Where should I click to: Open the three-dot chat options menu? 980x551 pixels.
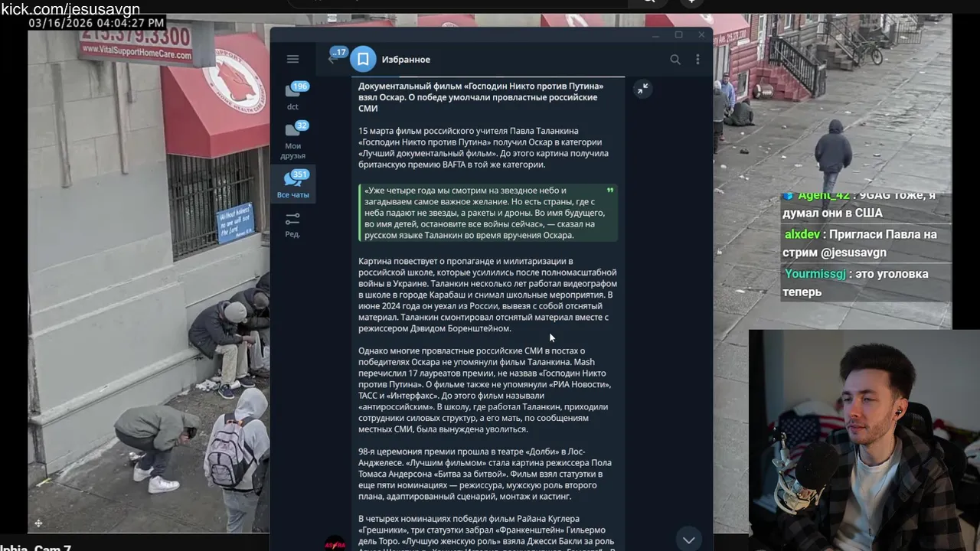pyautogui.click(x=697, y=59)
